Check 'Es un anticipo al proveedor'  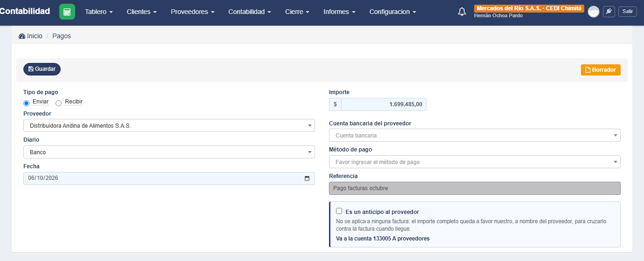pyautogui.click(x=339, y=211)
